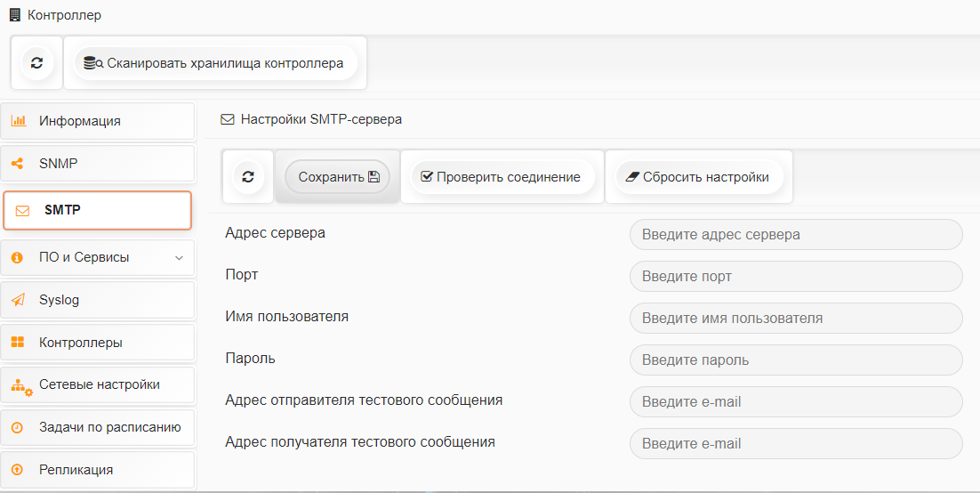Click the Задачи по расписанию clock icon
The width and height of the screenshot is (980, 493).
[x=18, y=427]
